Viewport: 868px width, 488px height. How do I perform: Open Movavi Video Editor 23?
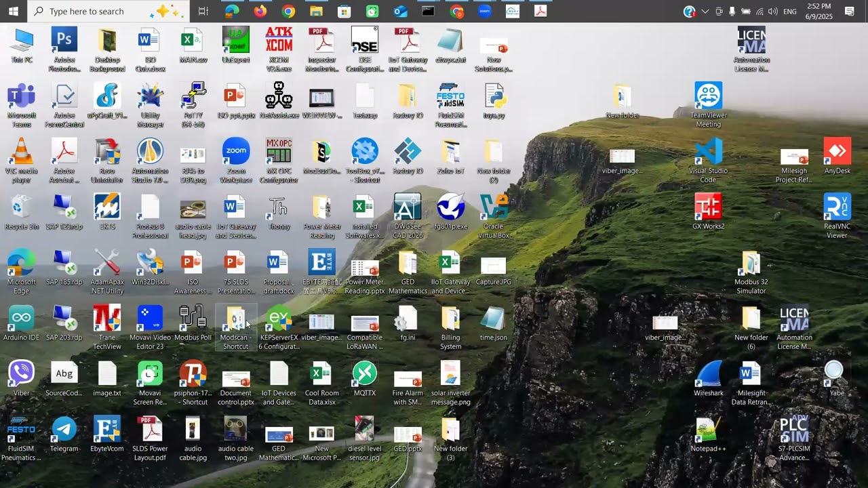(150, 327)
